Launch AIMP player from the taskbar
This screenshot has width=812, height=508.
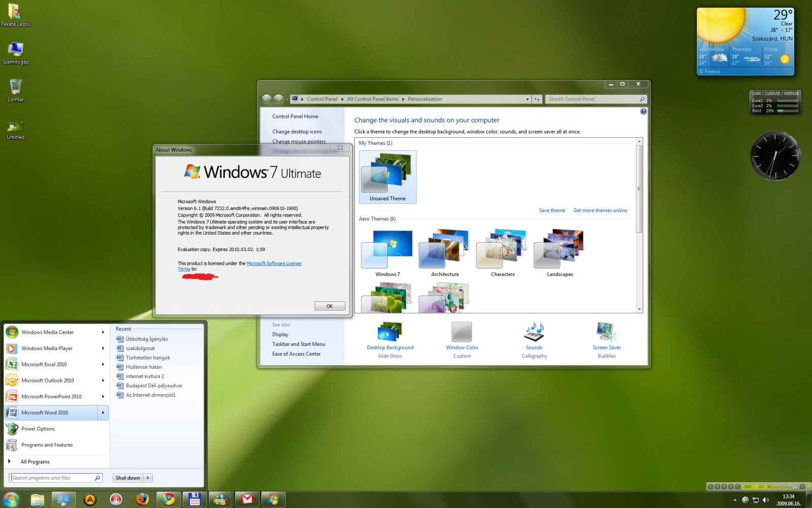click(90, 500)
